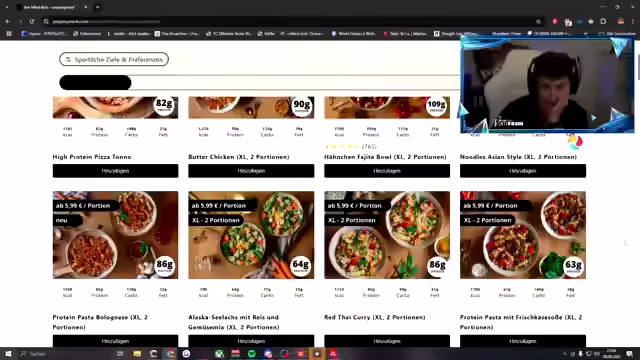Add Butter Chicken via Hinzufügen button
640x360 pixels.
click(251, 171)
